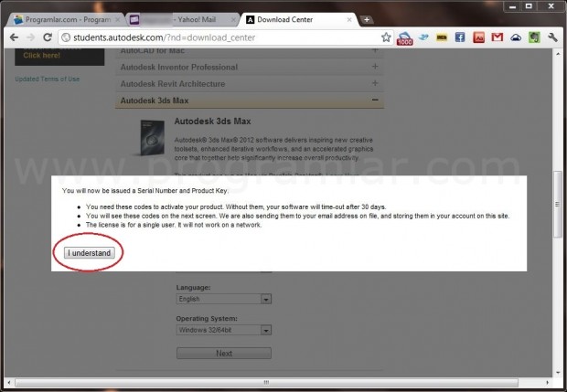Switch to the Yahoo! Mail tab
This screenshot has width=567, height=392.
click(x=183, y=19)
